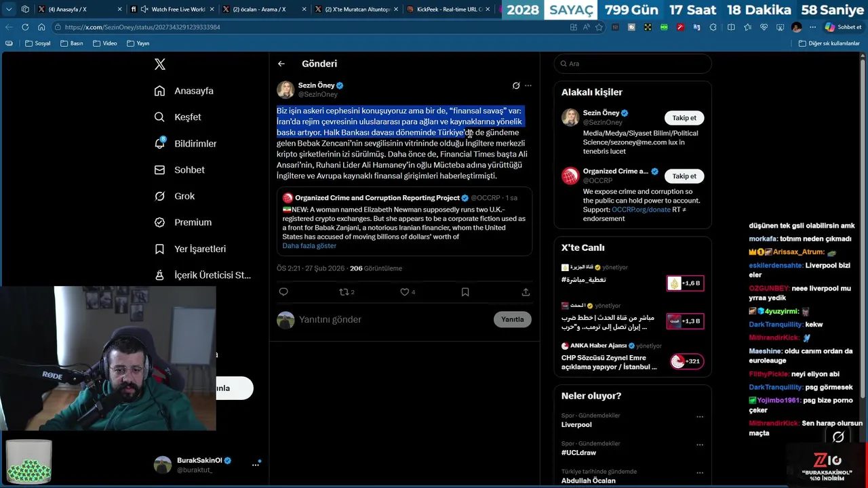Open Yer İşaretleri bookmarks
Image resolution: width=868 pixels, height=488 pixels.
click(x=191, y=249)
